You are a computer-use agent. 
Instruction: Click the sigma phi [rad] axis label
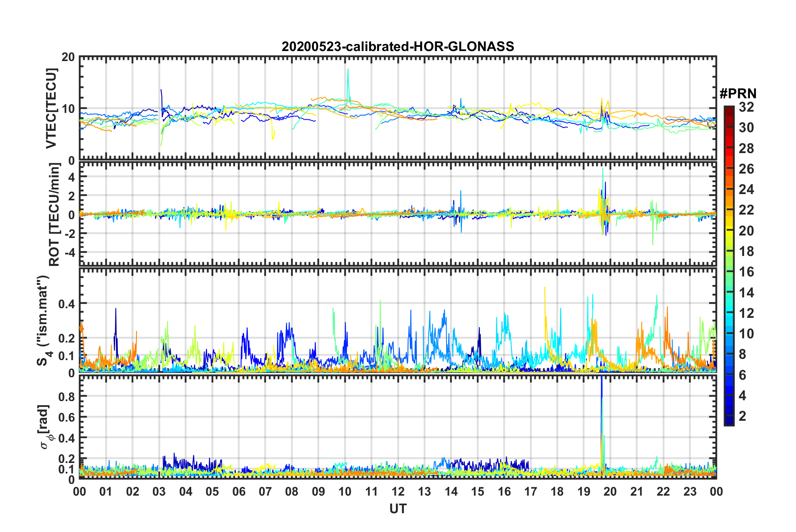44,427
